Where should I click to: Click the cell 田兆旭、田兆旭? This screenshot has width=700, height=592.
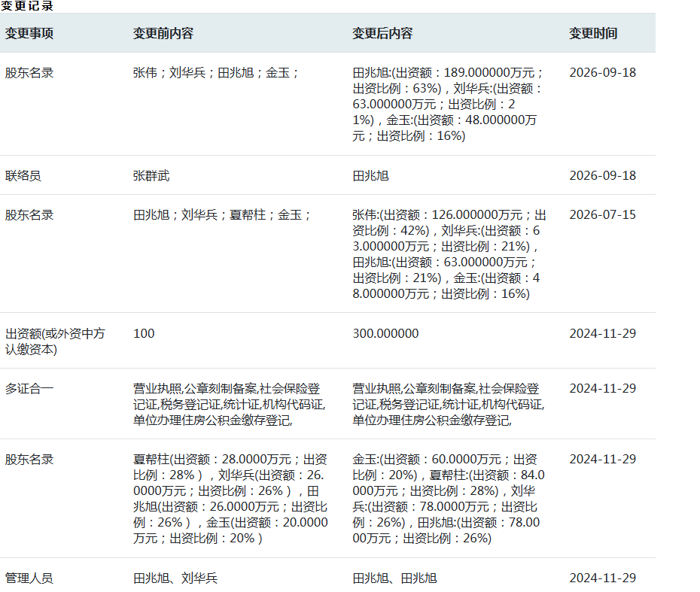[x=394, y=578]
